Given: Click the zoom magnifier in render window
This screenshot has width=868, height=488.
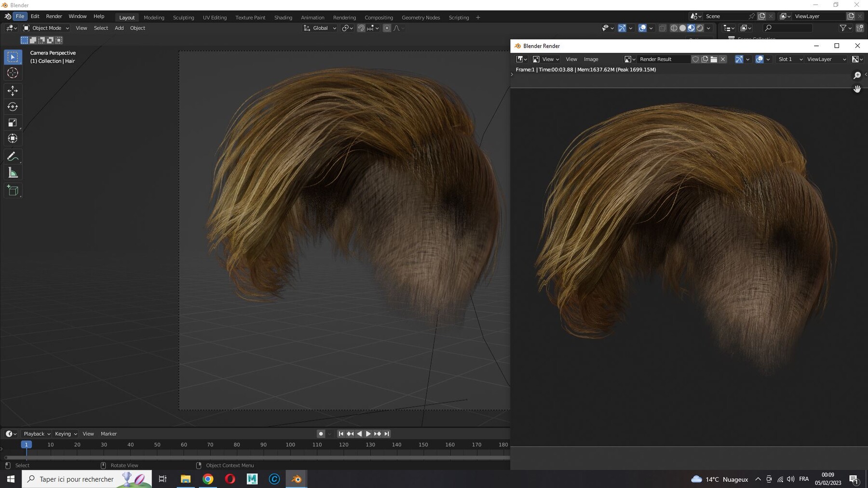Looking at the screenshot, I should click(857, 76).
